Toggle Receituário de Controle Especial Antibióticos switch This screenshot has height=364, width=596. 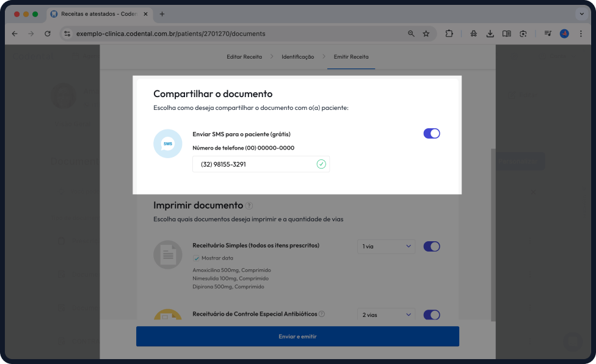click(x=432, y=315)
